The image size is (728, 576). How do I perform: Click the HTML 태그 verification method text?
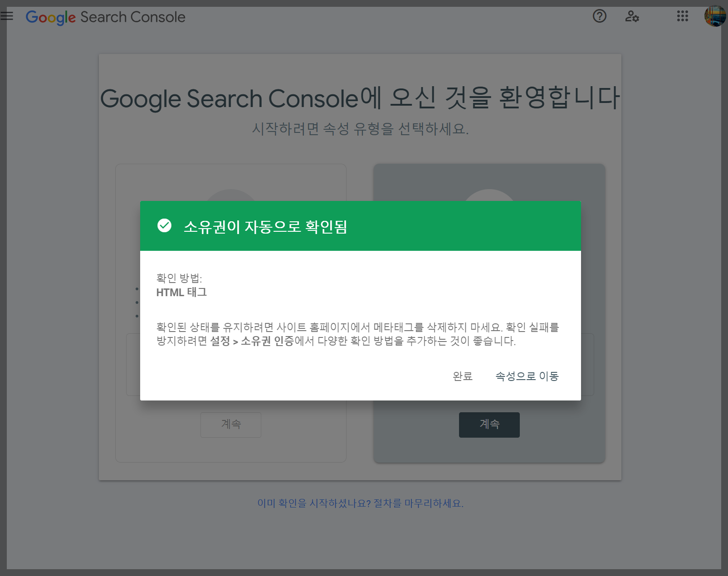pyautogui.click(x=181, y=293)
